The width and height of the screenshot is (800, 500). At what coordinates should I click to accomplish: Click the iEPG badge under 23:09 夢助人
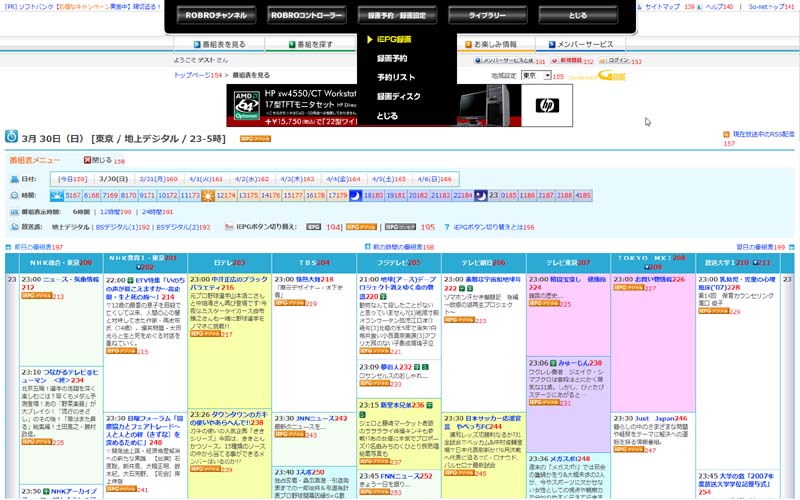(374, 384)
